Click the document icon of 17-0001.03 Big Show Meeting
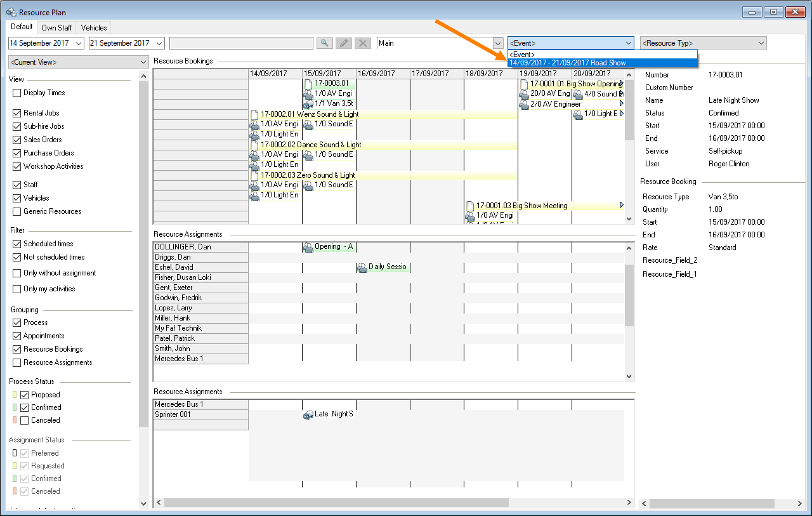 (x=470, y=206)
